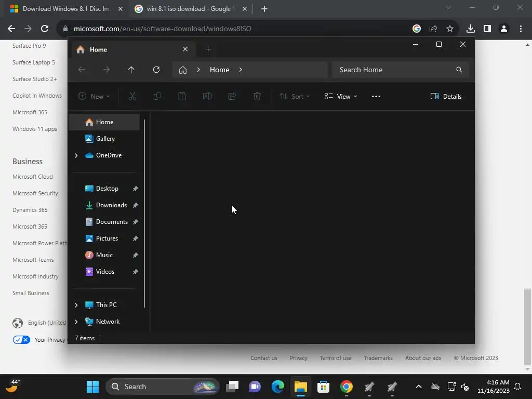Expand the This PC tree node
532x399 pixels.
tap(76, 305)
